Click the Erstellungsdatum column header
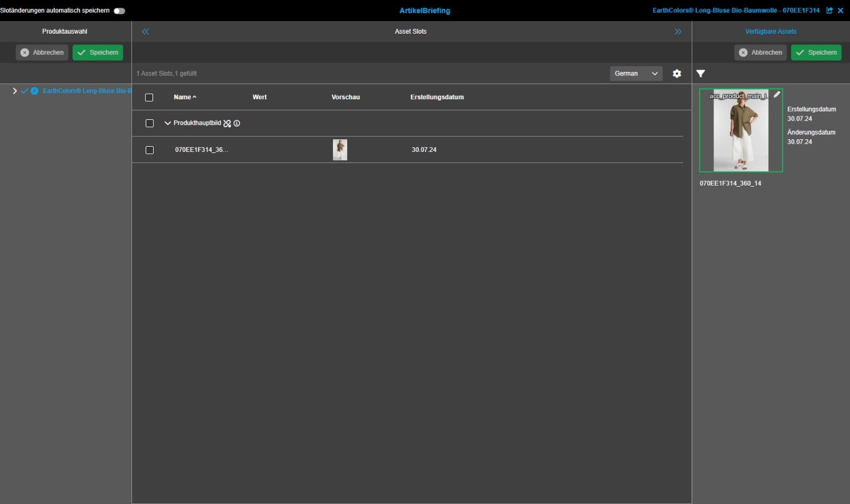This screenshot has height=504, width=850. click(437, 97)
